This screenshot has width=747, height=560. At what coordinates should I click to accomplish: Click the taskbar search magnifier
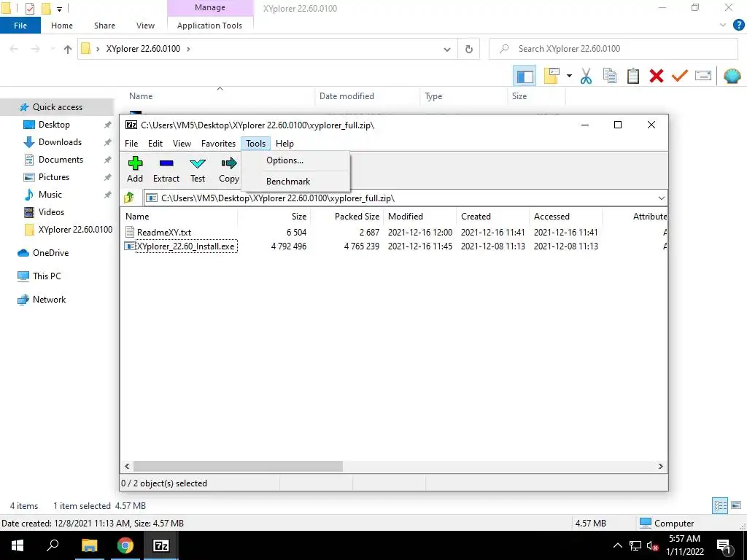pos(53,545)
